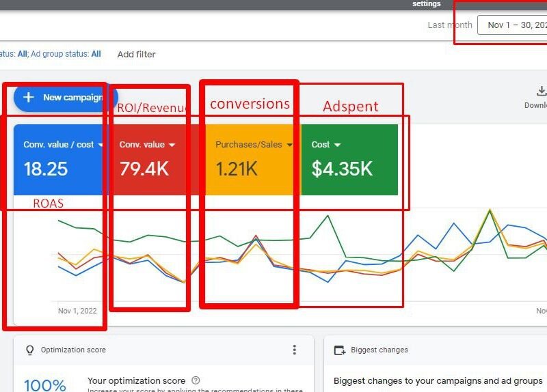The width and height of the screenshot is (547, 392).
Task: Click the help icon beside Your optimization score
Action: (x=196, y=380)
